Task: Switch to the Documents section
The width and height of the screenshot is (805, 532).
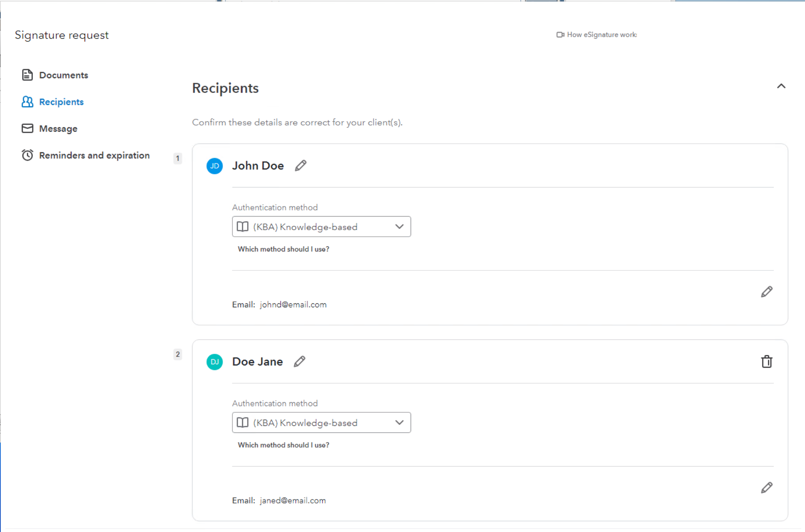Action: pyautogui.click(x=63, y=75)
